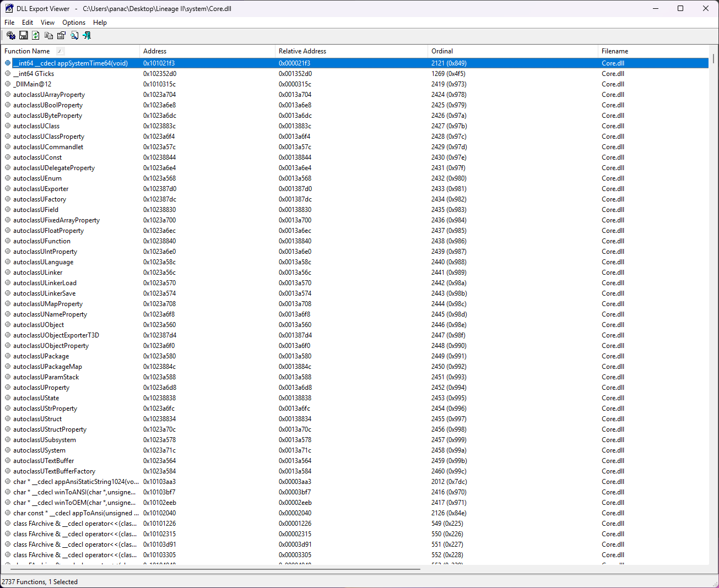Click the sort arrow on Function Name
This screenshot has height=588, width=719.
click(60, 51)
